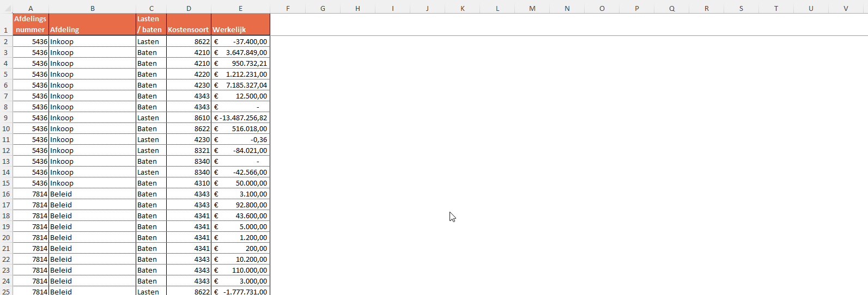Click the 'Afdeling' header cell

tap(92, 24)
